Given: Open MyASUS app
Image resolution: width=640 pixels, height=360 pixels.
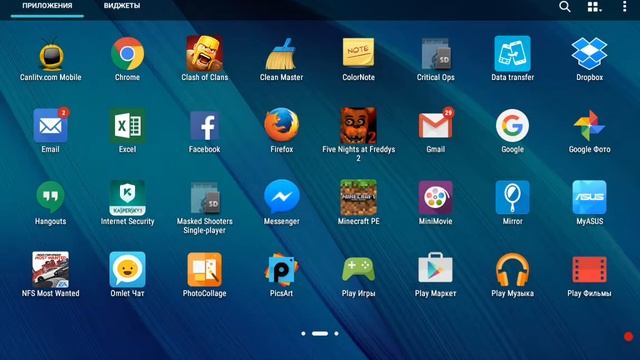Looking at the screenshot, I should point(589,198).
